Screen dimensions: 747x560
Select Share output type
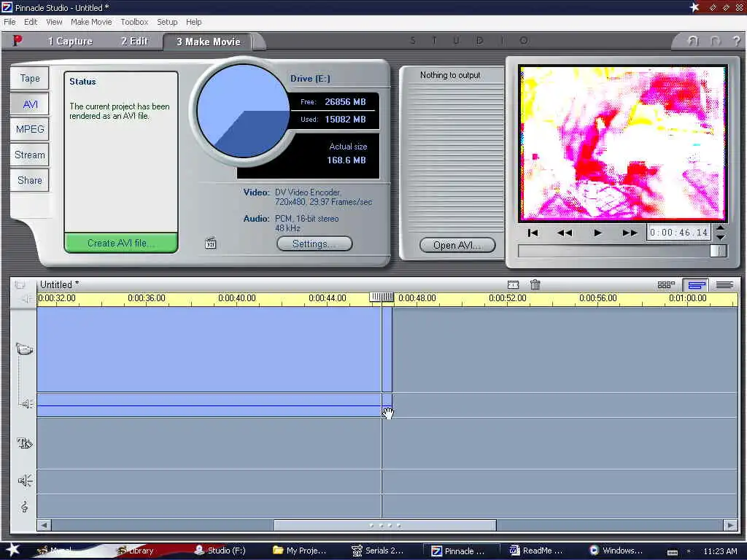[x=29, y=181]
